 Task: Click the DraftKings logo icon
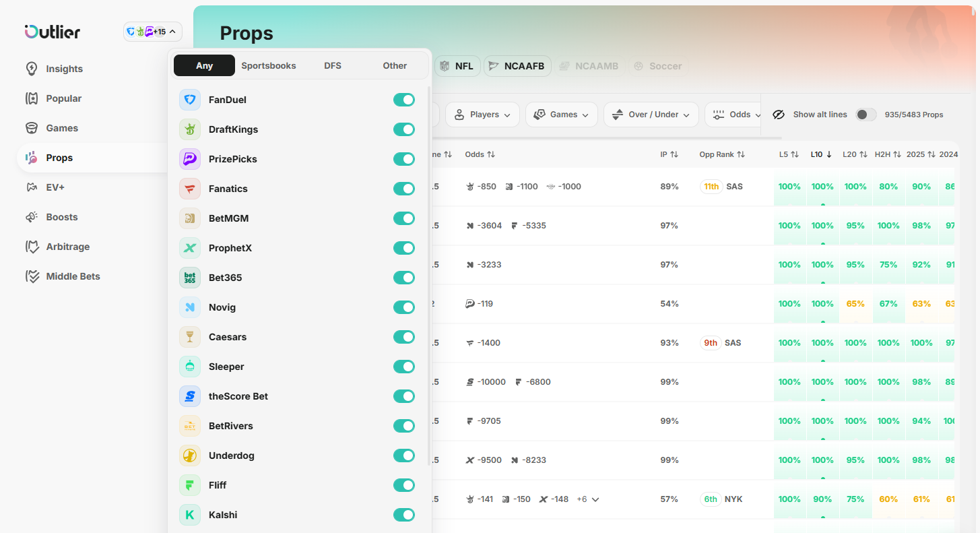click(190, 129)
